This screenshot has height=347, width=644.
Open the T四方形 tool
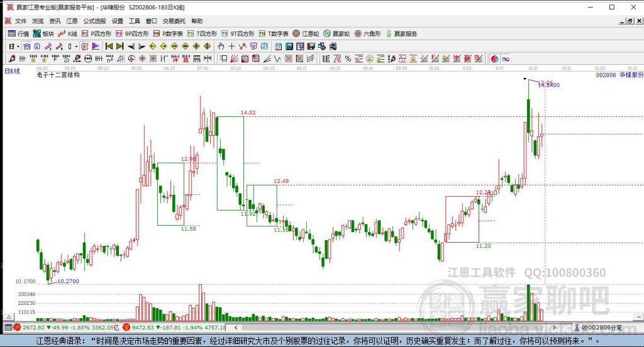click(202, 34)
